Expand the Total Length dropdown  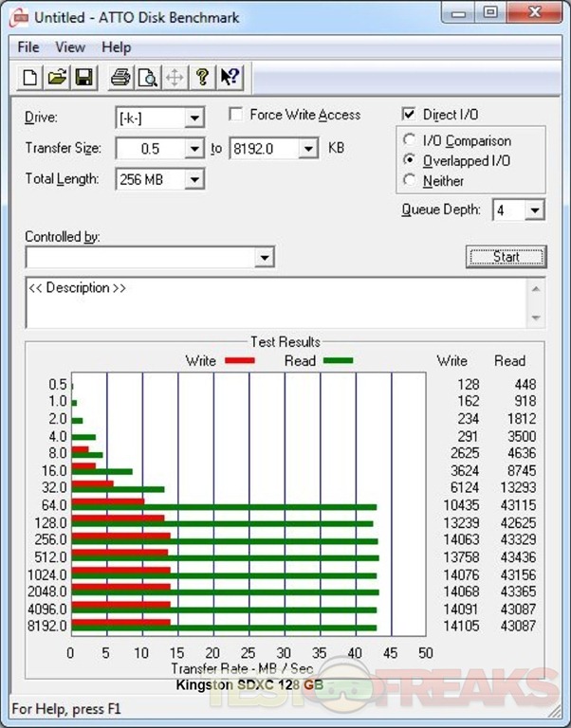click(193, 179)
